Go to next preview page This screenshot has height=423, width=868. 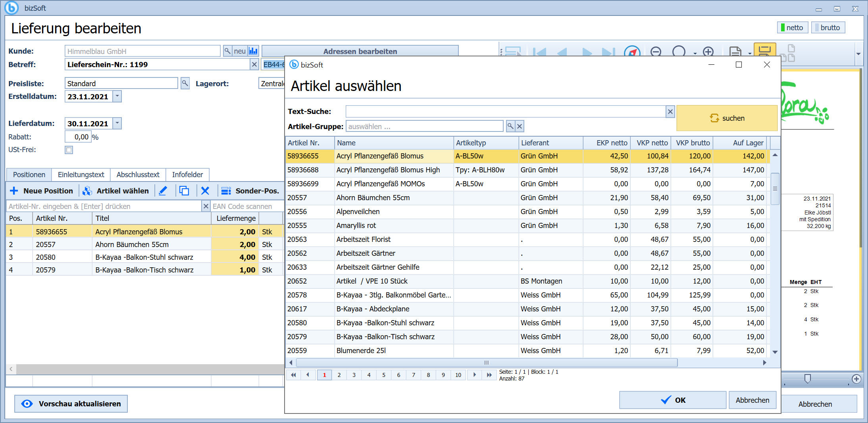coord(587,52)
